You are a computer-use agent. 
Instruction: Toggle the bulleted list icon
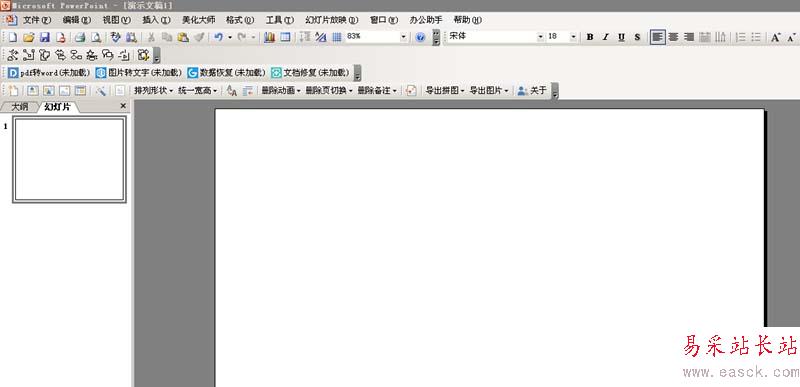pyautogui.click(x=756, y=37)
